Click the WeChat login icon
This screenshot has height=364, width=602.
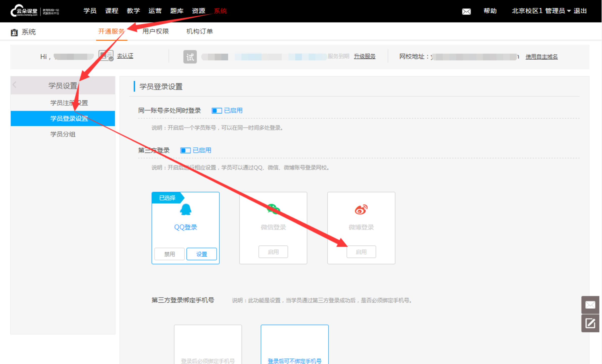273,209
